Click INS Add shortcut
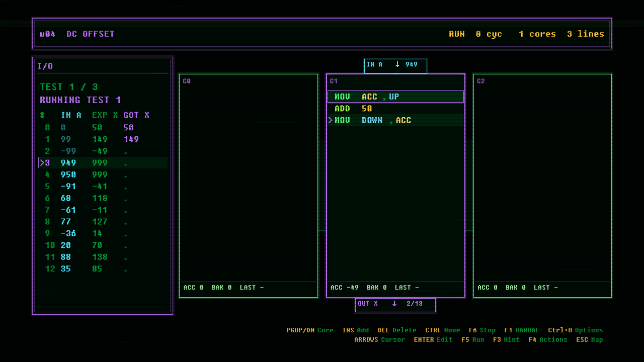This screenshot has height=362, width=644. point(356,330)
